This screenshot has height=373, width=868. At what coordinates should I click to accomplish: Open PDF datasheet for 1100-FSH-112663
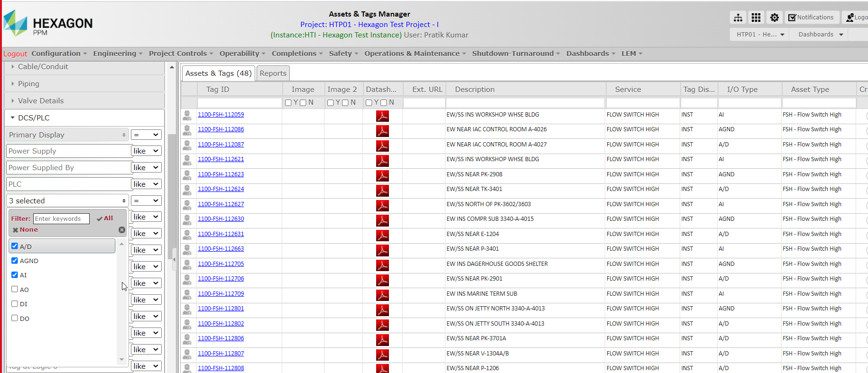382,250
